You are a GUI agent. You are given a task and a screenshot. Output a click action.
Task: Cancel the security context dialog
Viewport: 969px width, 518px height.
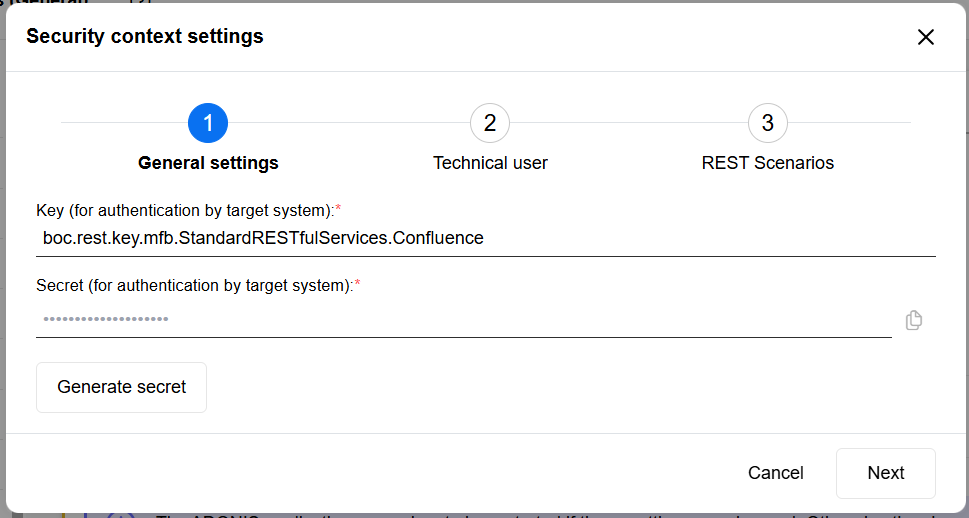(776, 473)
